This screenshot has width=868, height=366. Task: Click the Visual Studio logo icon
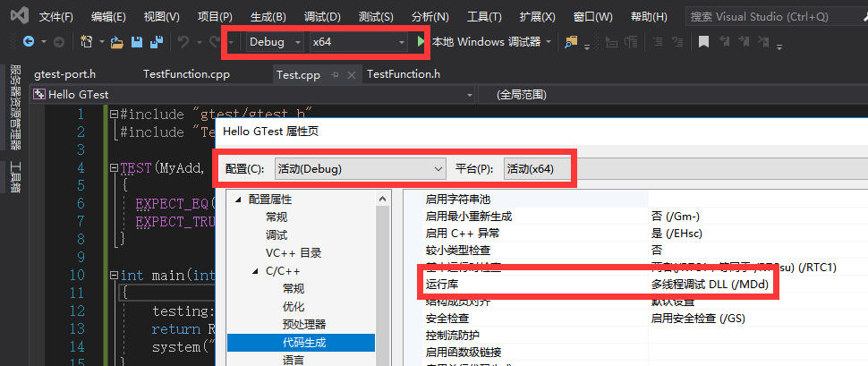(19, 16)
